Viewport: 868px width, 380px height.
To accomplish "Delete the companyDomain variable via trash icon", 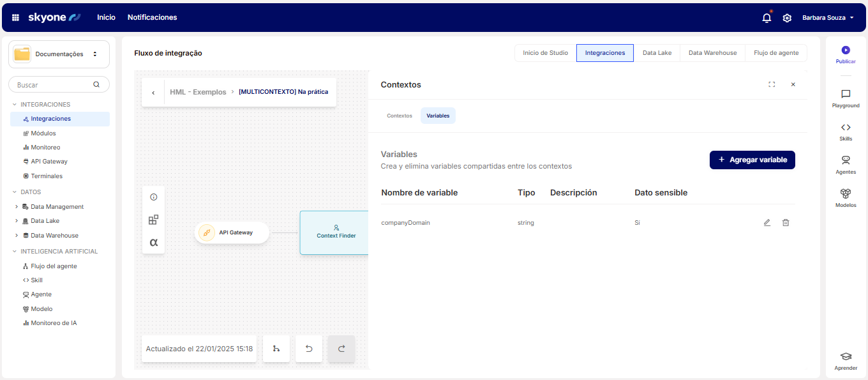I will click(x=786, y=223).
